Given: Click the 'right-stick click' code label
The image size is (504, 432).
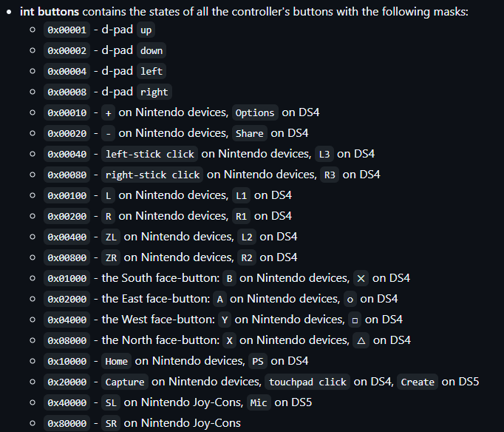Looking at the screenshot, I should (153, 175).
